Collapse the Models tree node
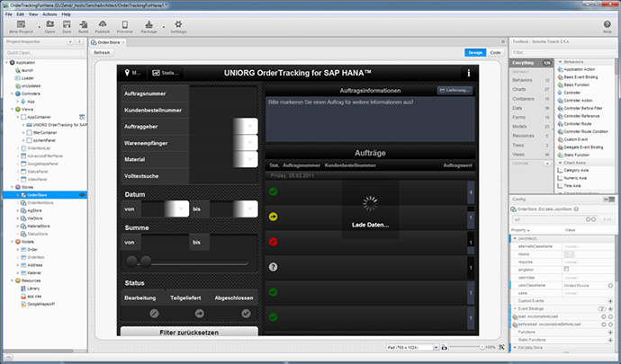Image resolution: width=621 pixels, height=364 pixels. [x=13, y=242]
